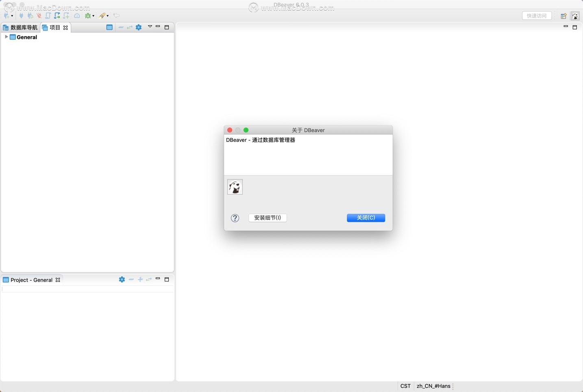Image resolution: width=583 pixels, height=392 pixels.
Task: Click the red disconnect plug icon
Action: (39, 15)
